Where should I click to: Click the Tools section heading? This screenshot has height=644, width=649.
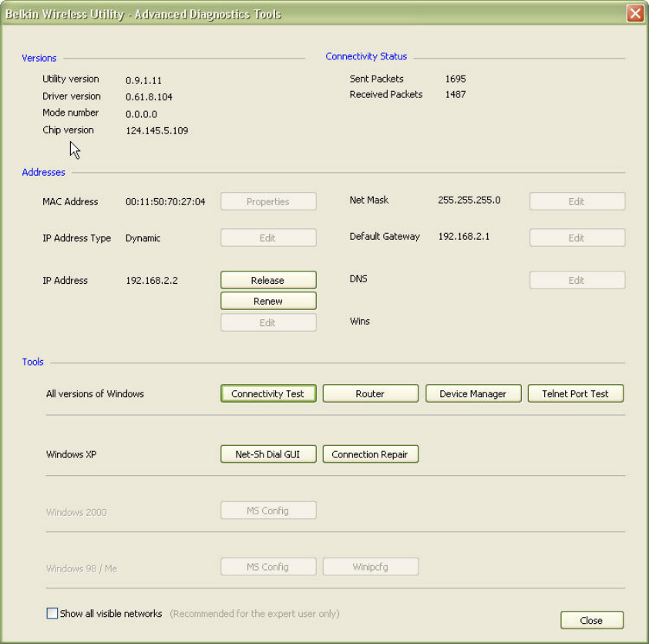coord(32,362)
